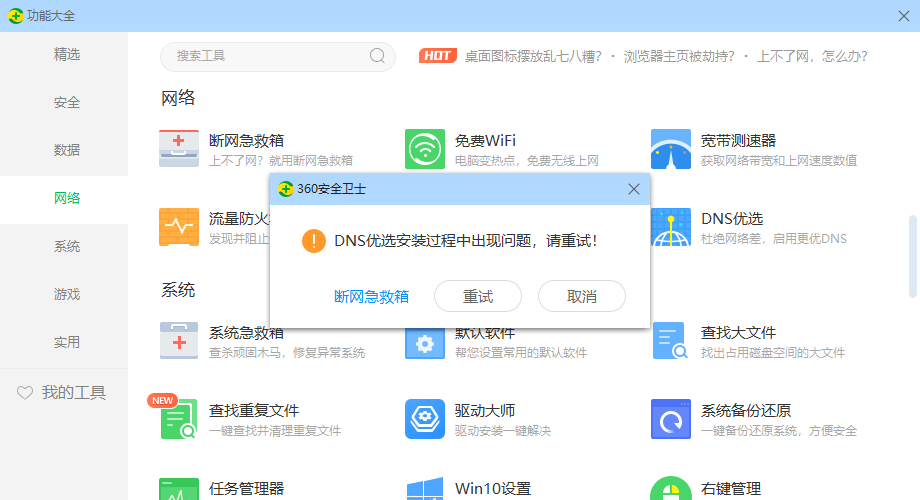The width and height of the screenshot is (920, 500).
Task: Click description 杜绝网络差，启用更优DNS
Action: (774, 239)
